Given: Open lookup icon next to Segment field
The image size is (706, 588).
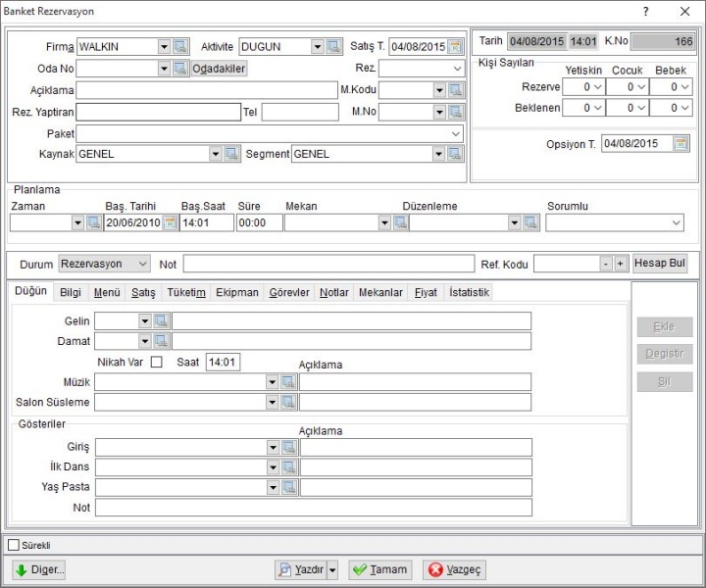Looking at the screenshot, I should pos(455,154).
